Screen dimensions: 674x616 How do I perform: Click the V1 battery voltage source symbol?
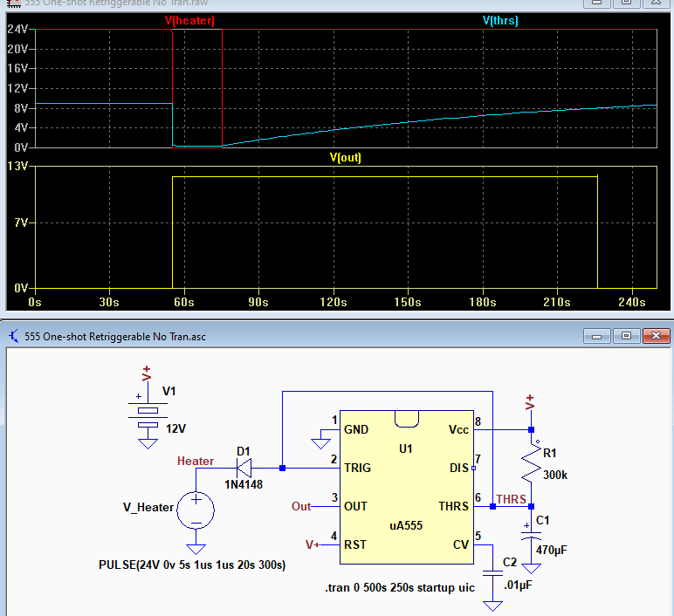pos(148,414)
